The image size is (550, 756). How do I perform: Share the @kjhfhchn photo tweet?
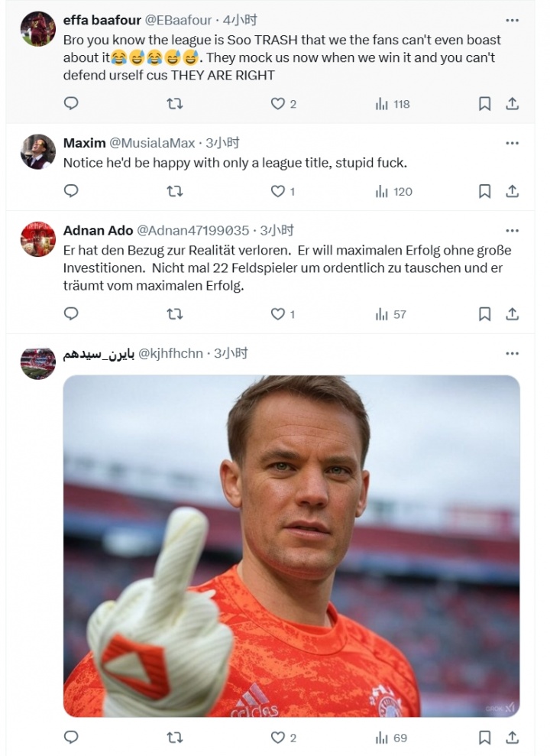pos(513,738)
